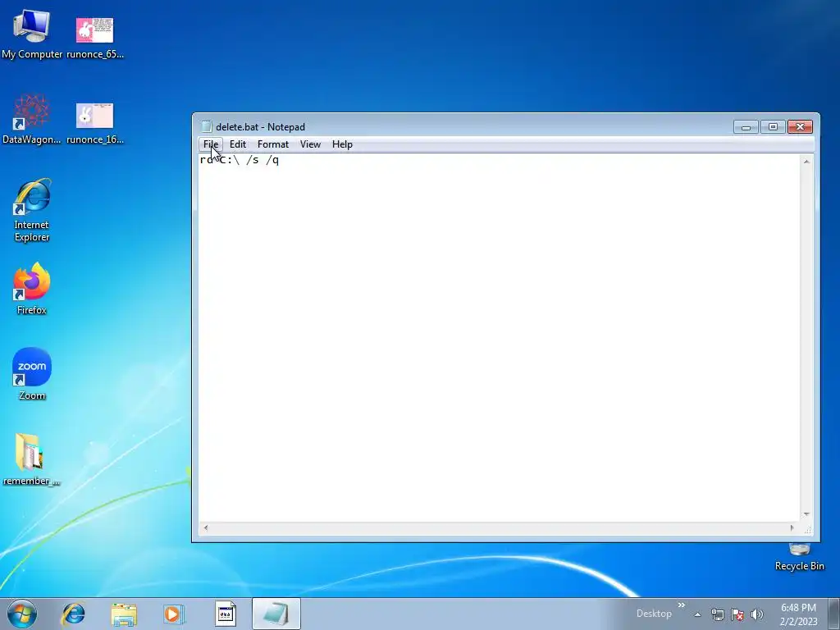
Task: Open the View menu in Notepad
Action: [310, 144]
